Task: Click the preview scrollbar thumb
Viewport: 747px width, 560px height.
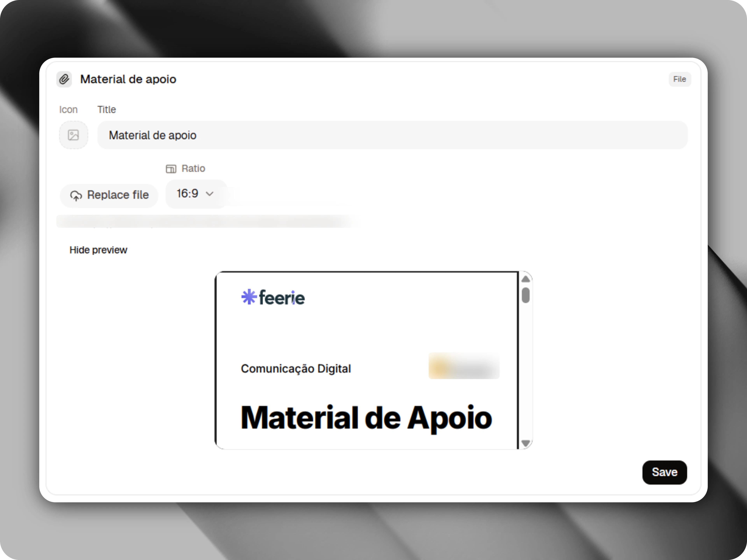Action: (x=525, y=295)
